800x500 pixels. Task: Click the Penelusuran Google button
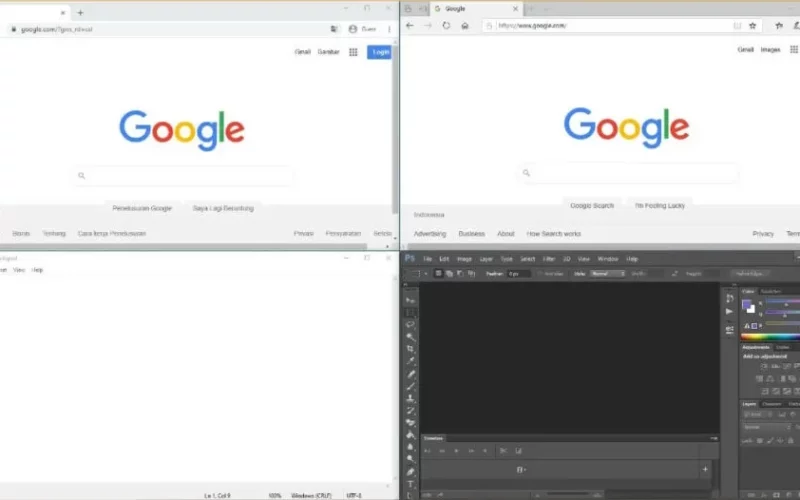[x=142, y=208]
